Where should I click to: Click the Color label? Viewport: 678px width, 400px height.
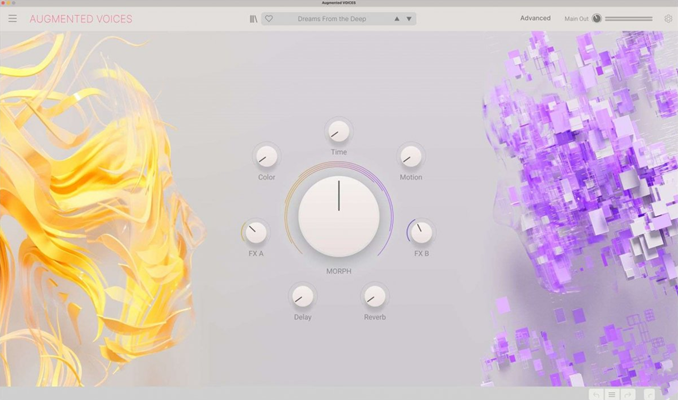click(266, 177)
